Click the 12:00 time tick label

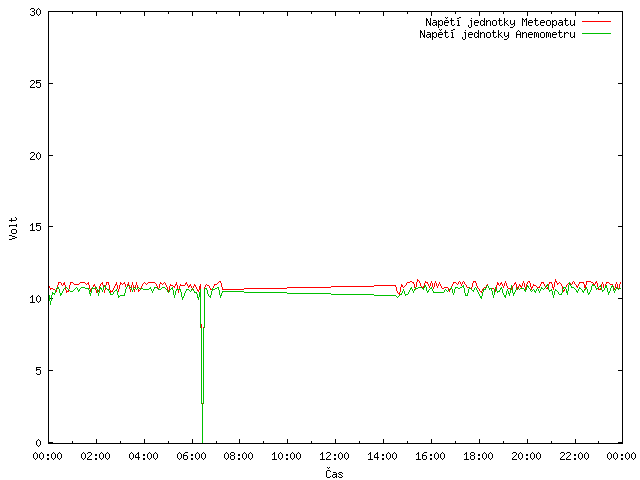[334, 456]
